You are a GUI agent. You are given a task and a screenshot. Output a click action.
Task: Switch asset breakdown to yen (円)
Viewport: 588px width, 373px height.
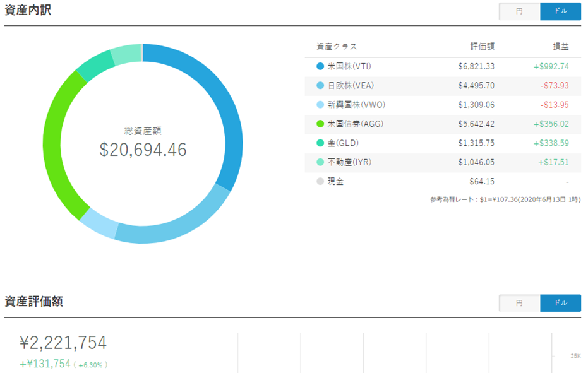click(x=519, y=11)
